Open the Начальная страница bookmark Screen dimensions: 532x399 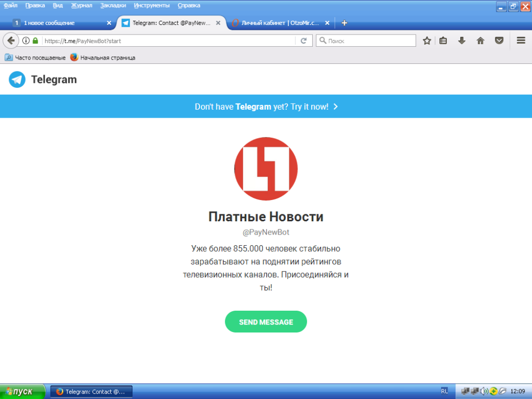coord(103,57)
